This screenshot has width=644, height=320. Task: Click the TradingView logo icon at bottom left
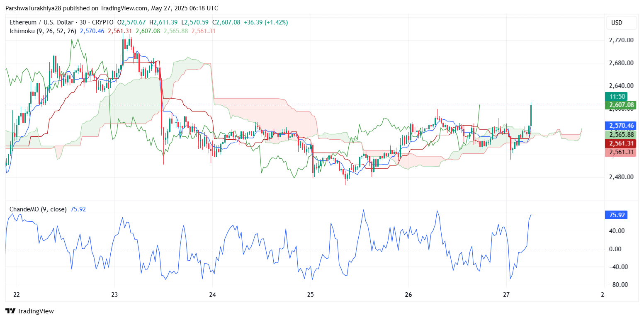tap(10, 311)
